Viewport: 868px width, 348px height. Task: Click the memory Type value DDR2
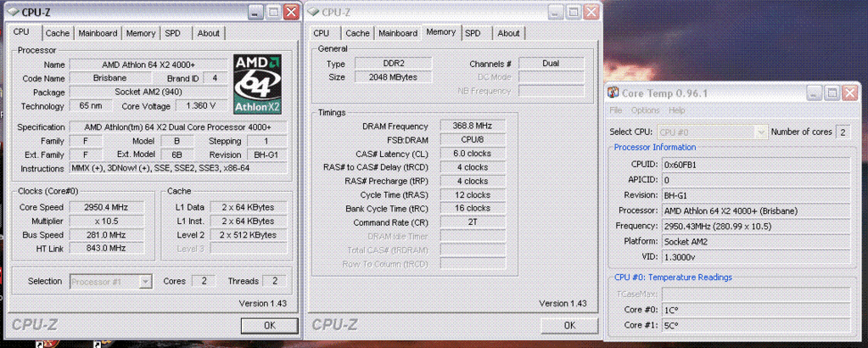[x=393, y=64]
